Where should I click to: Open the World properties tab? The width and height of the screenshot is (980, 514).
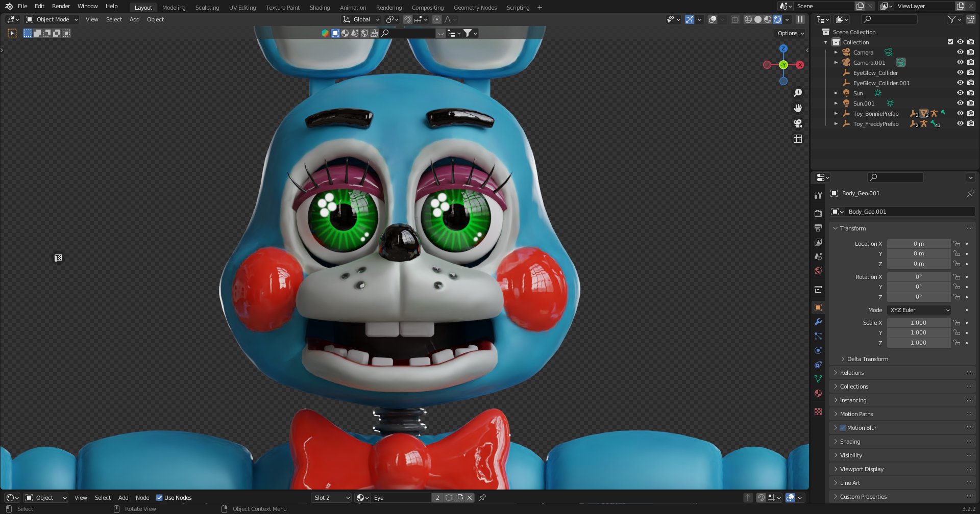(818, 271)
